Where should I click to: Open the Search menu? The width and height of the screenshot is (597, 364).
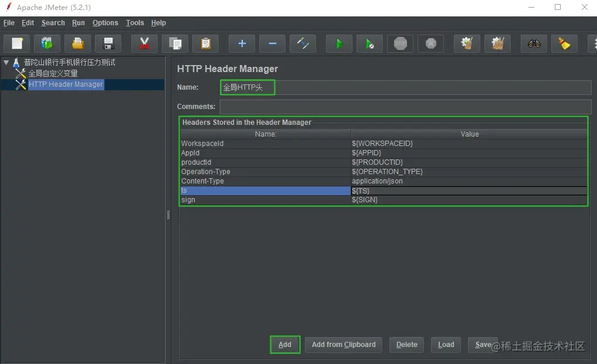pos(53,23)
